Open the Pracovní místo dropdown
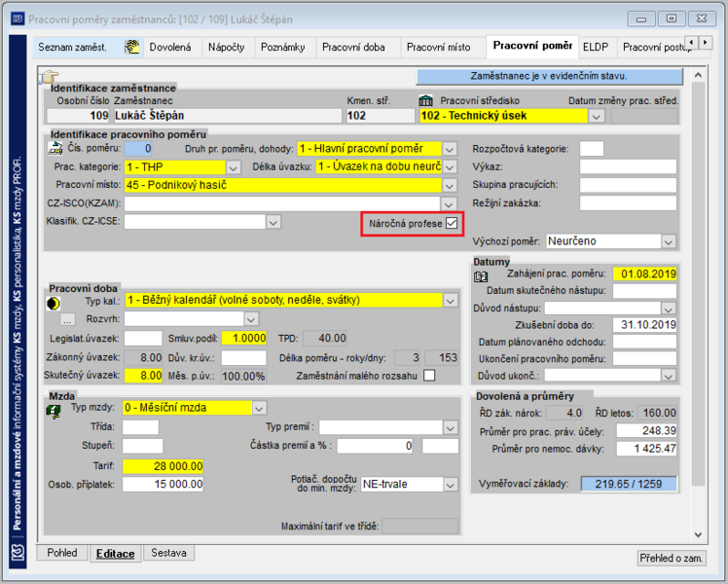The width and height of the screenshot is (728, 584). point(449,186)
